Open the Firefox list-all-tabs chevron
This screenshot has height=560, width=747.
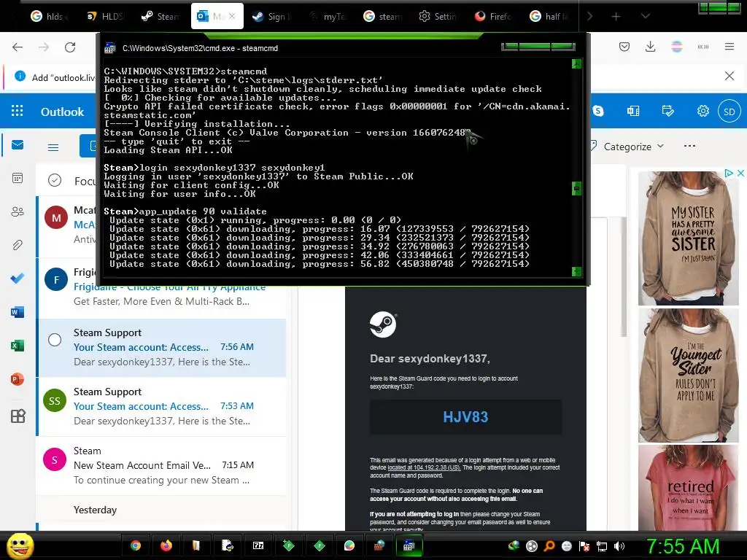(x=645, y=16)
